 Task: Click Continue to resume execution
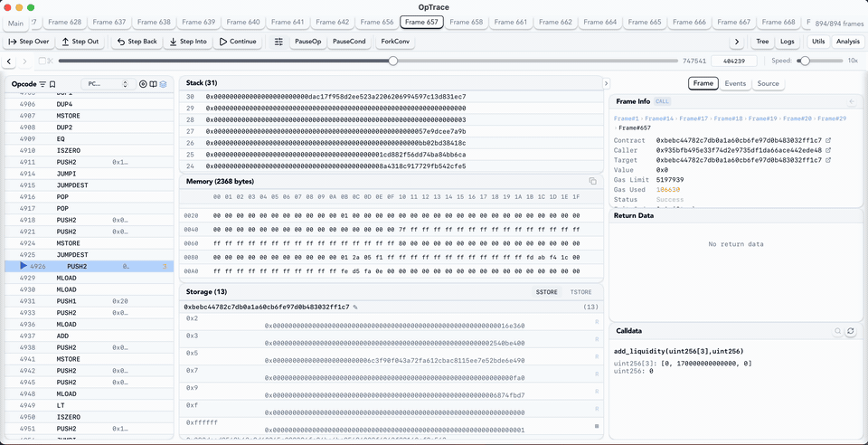coord(238,42)
